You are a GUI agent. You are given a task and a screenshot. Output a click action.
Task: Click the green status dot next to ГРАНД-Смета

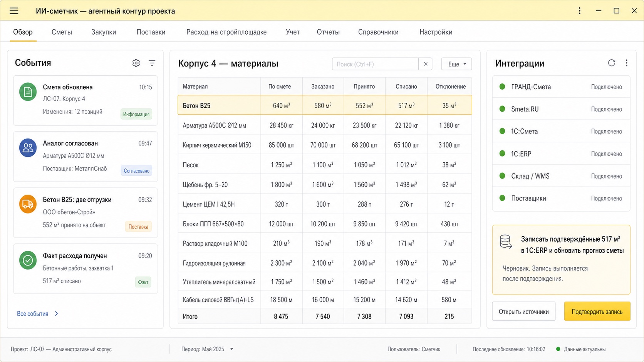coord(502,87)
